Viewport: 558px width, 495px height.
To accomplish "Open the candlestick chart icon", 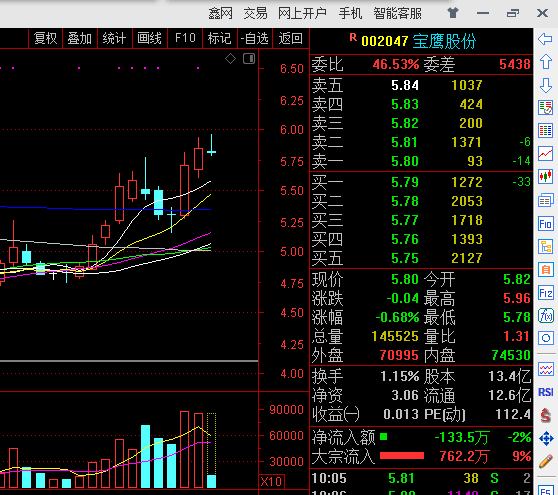I will click(x=546, y=177).
